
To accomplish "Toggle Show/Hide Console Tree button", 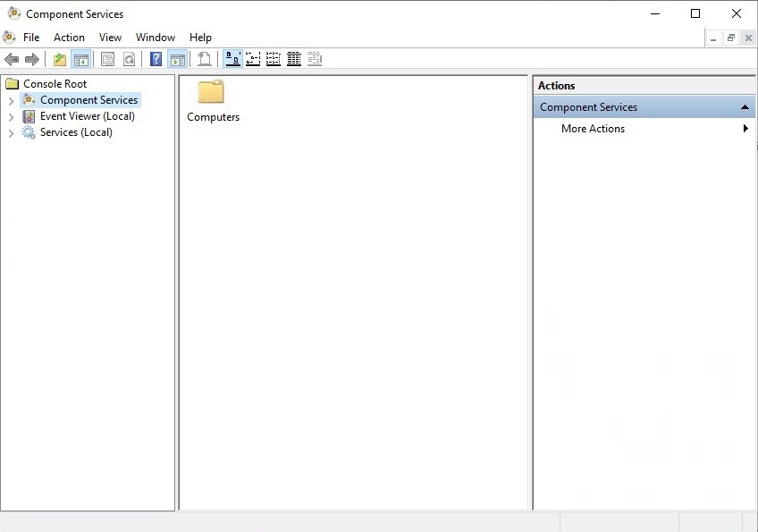I will (81, 60).
